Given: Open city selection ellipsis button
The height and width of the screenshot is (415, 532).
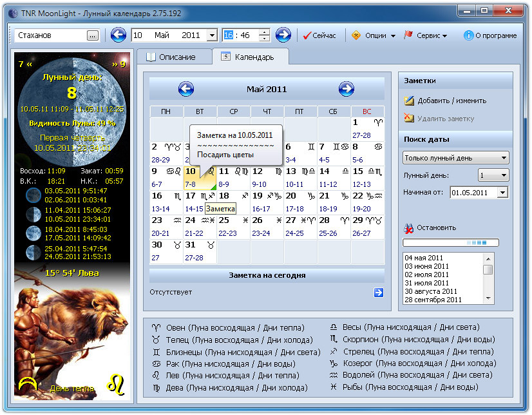Looking at the screenshot, I should coord(92,35).
